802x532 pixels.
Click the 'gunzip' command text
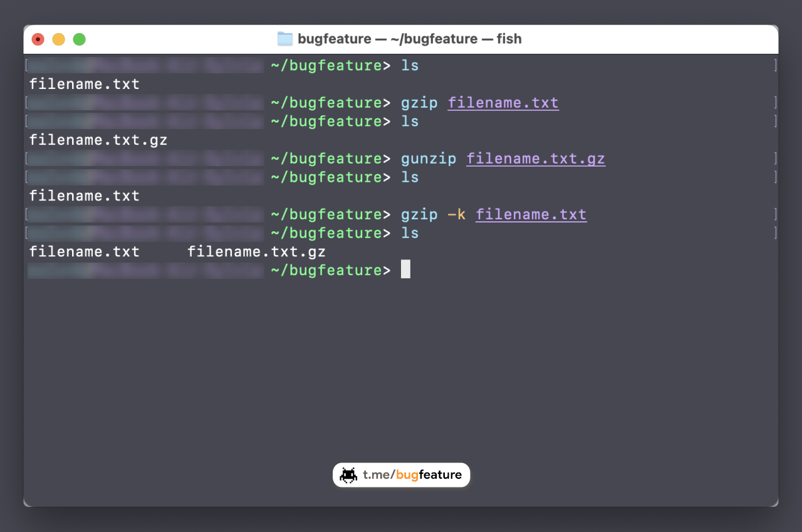pyautogui.click(x=429, y=159)
